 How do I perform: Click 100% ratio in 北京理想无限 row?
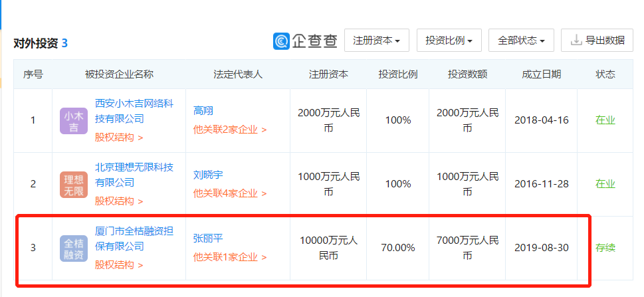[x=398, y=184]
